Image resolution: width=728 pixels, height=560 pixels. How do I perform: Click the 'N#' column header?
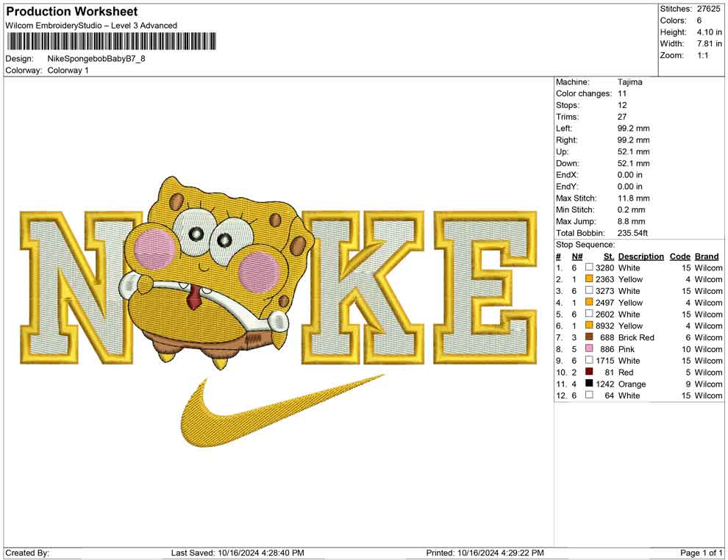click(577, 256)
